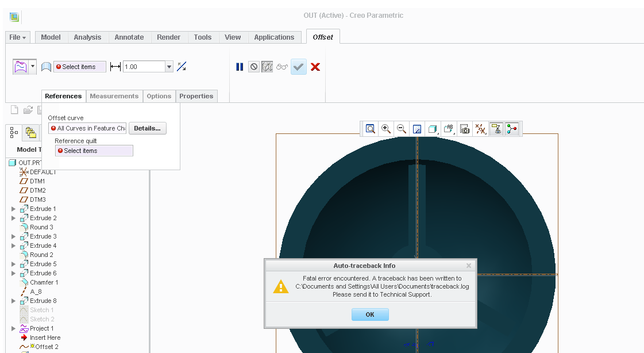Click the Zoom Out magnifier icon
Viewport: 644px width, 353px height.
coord(402,129)
